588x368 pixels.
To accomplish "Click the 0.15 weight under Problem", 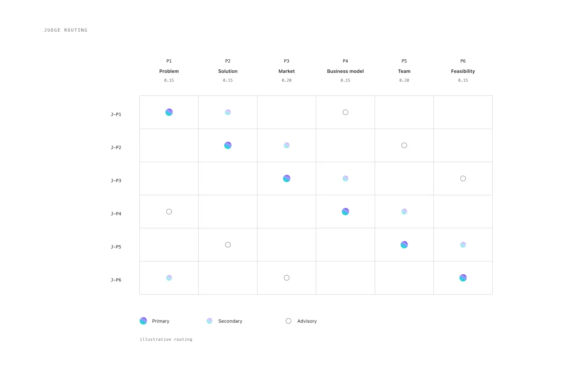I will click(169, 80).
